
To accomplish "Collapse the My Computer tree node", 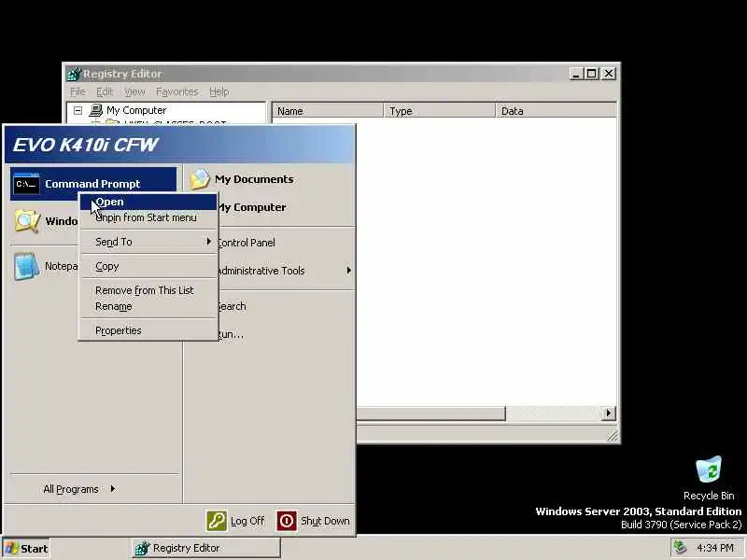I will tap(78, 110).
